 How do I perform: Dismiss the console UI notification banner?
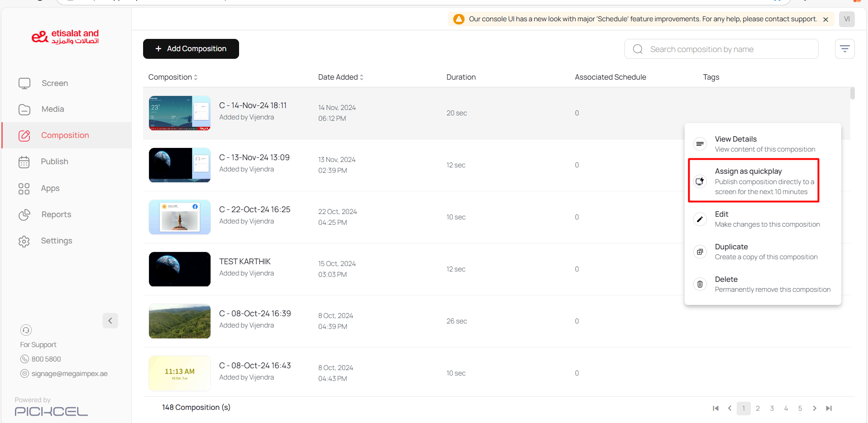tap(825, 19)
